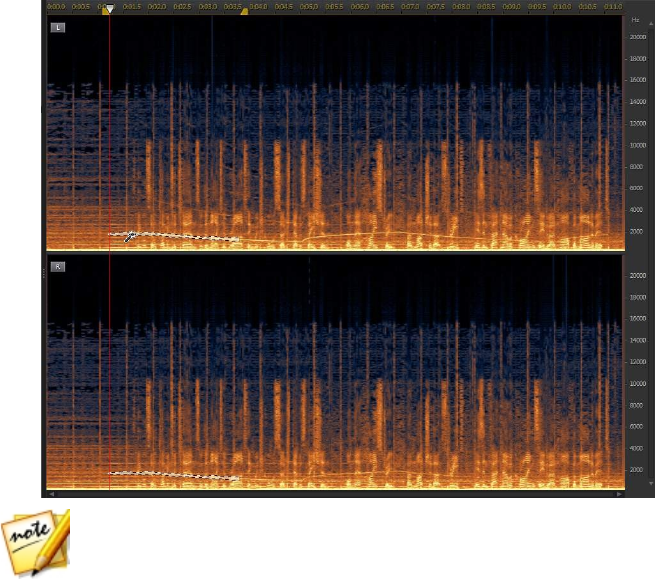655x579 pixels.
Task: Click the yellow selection-start marker beside the playhead
Action: tap(105, 11)
